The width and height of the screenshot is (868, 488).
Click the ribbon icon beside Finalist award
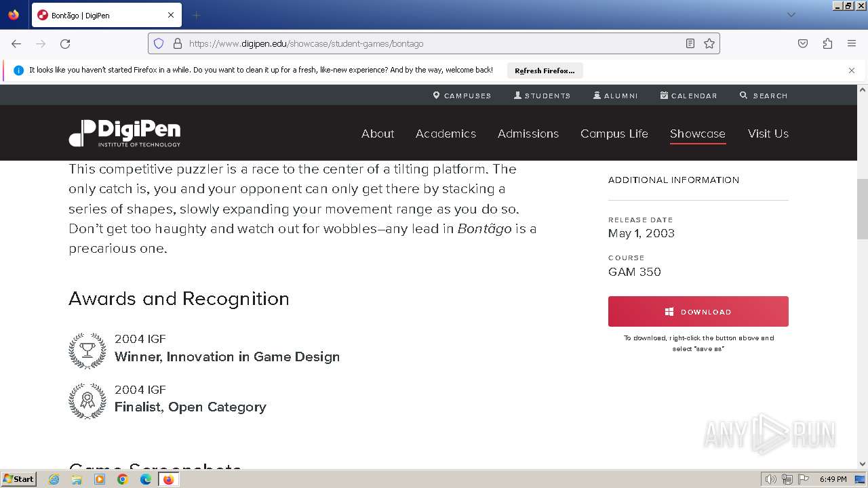pyautogui.click(x=87, y=401)
